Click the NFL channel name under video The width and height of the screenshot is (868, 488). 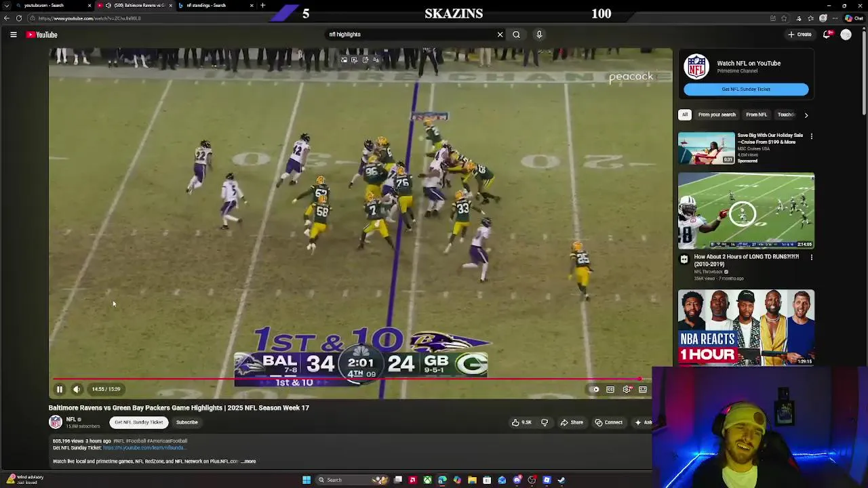(x=71, y=420)
